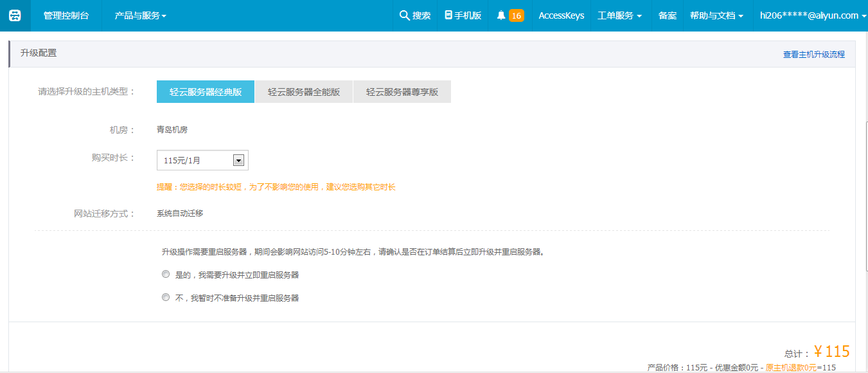The image size is (868, 373).
Task: Click the Aliyun logo icon
Action: (15, 15)
